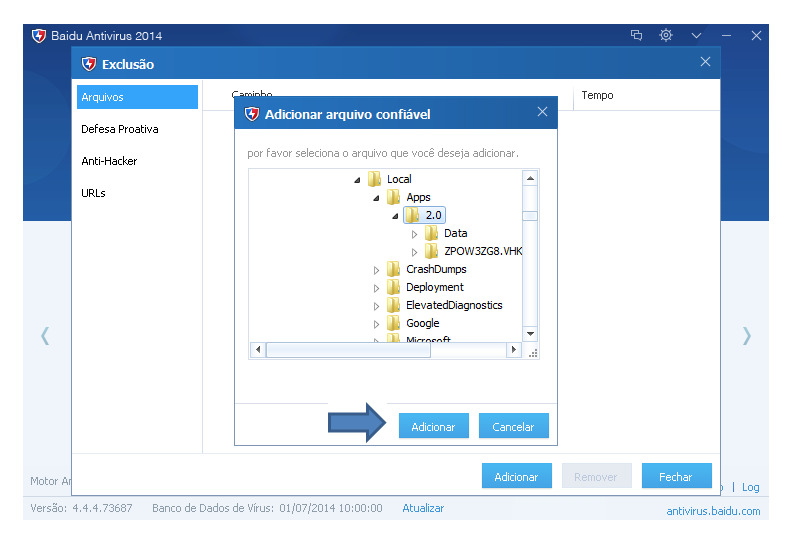
Task: Select the CrashDumps folder
Action: tap(436, 269)
